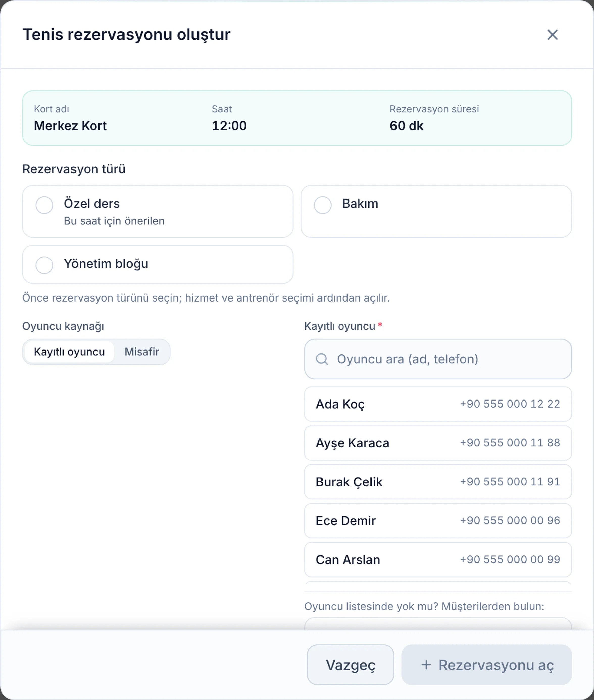The image size is (594, 700).
Task: Click the Rezervasyonu aç button
Action: (x=487, y=665)
